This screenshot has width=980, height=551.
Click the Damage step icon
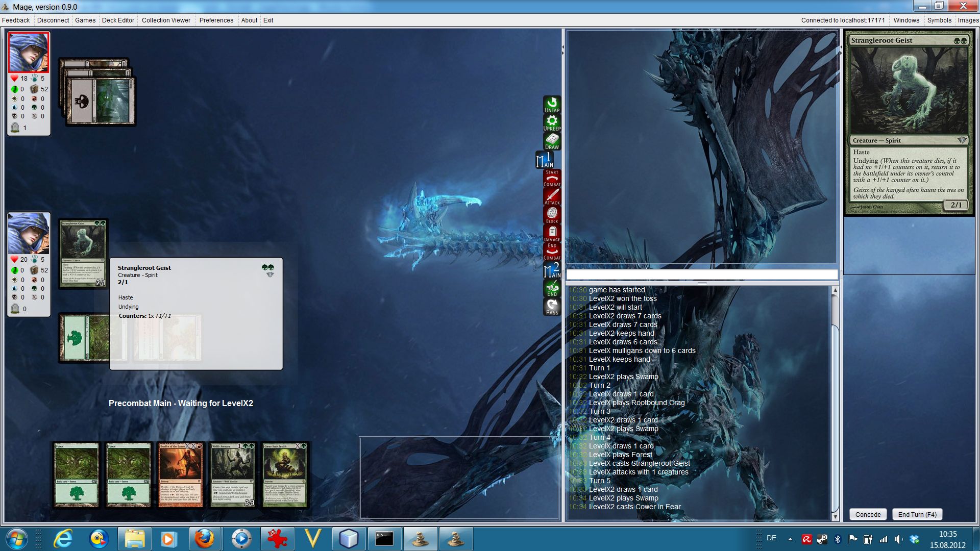click(x=552, y=234)
